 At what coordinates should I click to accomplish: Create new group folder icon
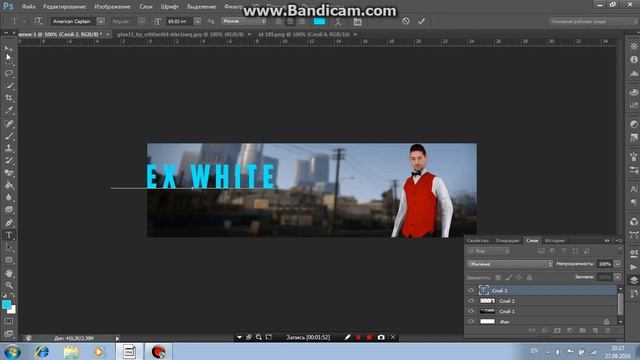click(x=582, y=331)
